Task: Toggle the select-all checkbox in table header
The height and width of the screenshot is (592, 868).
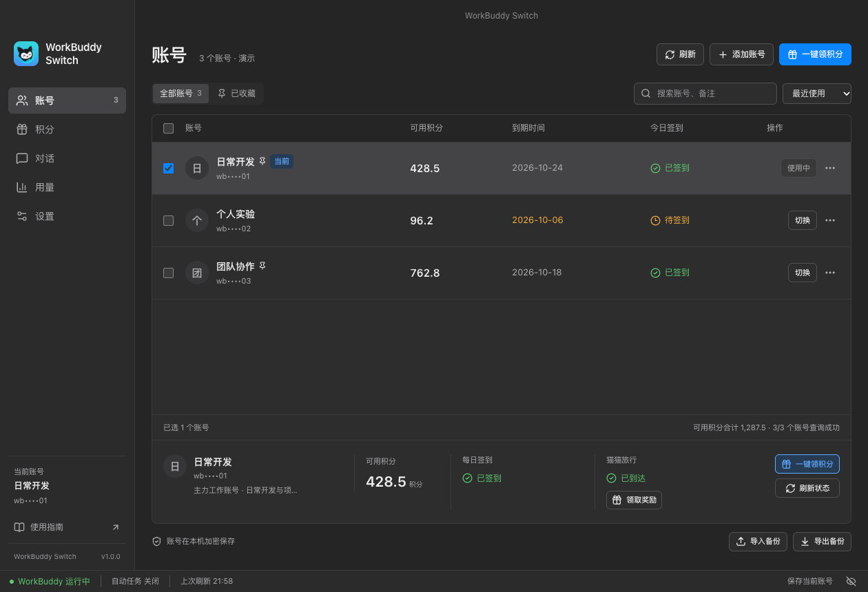Action: (x=168, y=128)
